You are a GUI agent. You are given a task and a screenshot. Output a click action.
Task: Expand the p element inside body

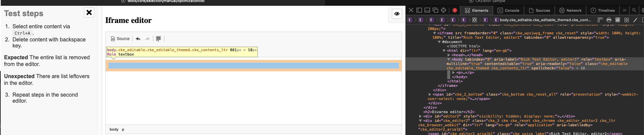pos(454,72)
